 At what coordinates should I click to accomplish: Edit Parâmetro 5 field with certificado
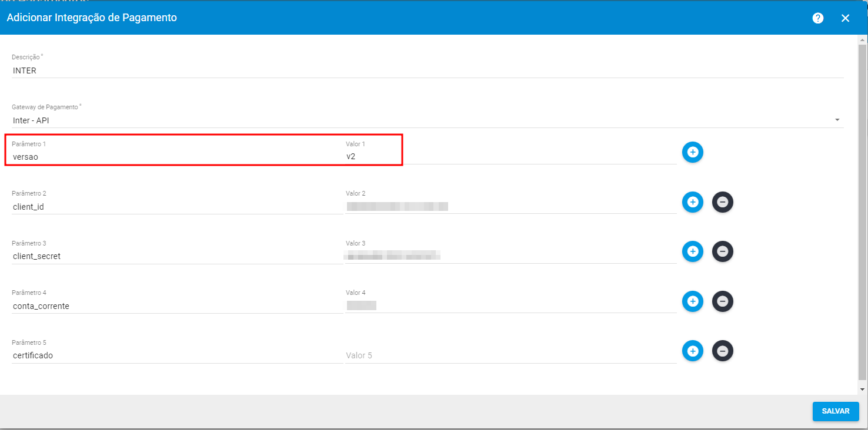point(177,355)
